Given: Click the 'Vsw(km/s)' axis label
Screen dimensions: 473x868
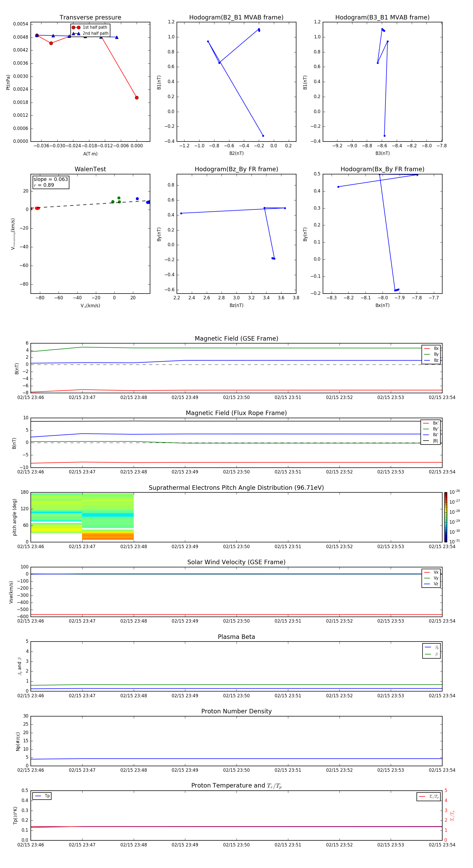Looking at the screenshot, I should [x=11, y=592].
